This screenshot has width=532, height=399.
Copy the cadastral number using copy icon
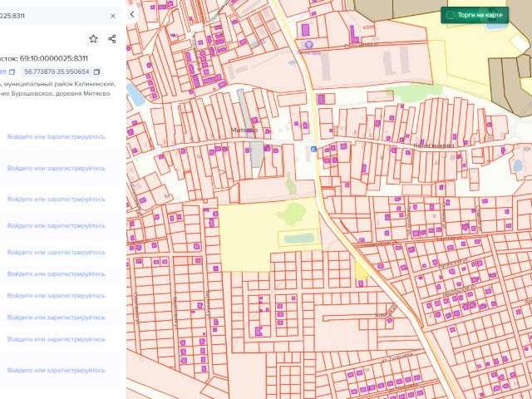[x=12, y=72]
